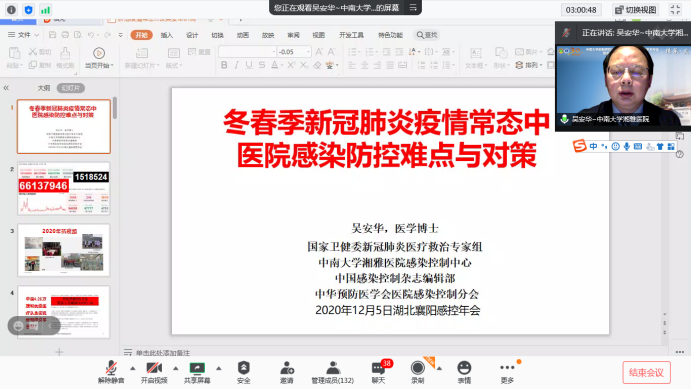Open the 安全 security shield icon
Viewport: 692px width, 389px height.
(x=244, y=372)
